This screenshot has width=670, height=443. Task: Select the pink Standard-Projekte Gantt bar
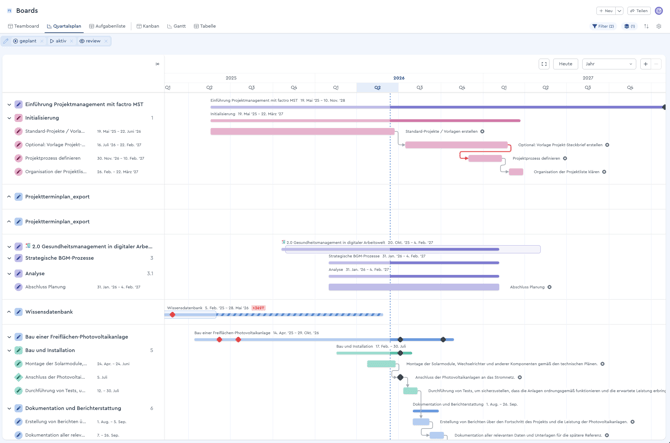(x=303, y=132)
